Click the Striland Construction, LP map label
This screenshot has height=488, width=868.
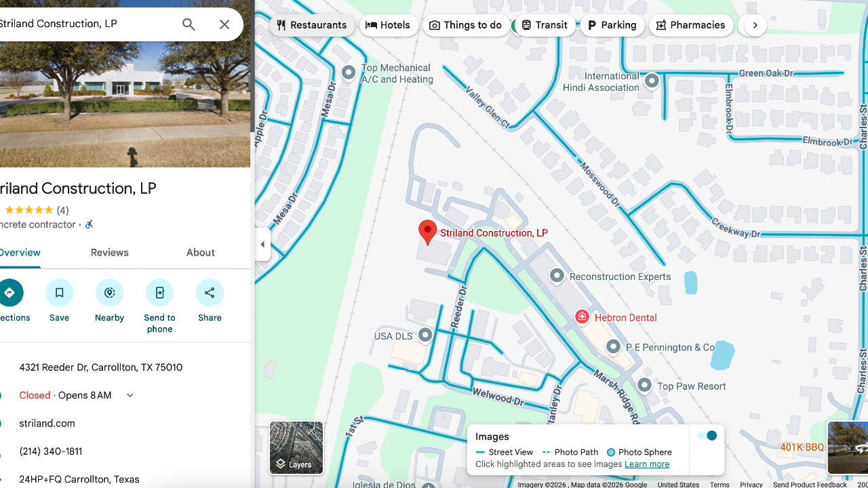494,232
